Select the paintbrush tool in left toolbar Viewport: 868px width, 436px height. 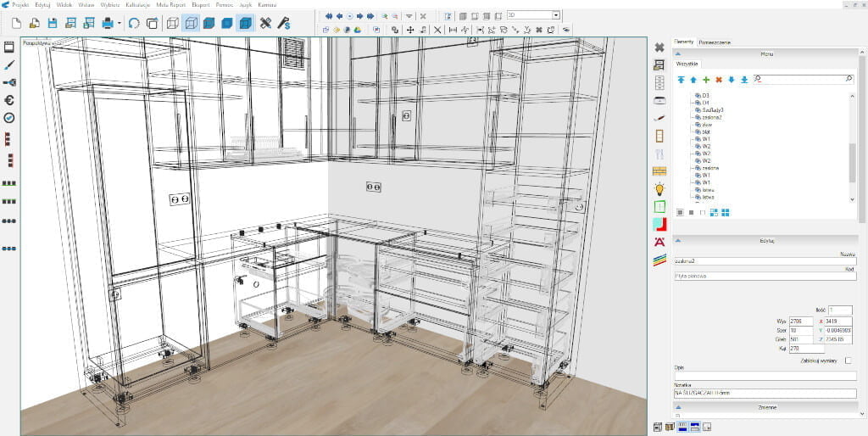tap(9, 64)
